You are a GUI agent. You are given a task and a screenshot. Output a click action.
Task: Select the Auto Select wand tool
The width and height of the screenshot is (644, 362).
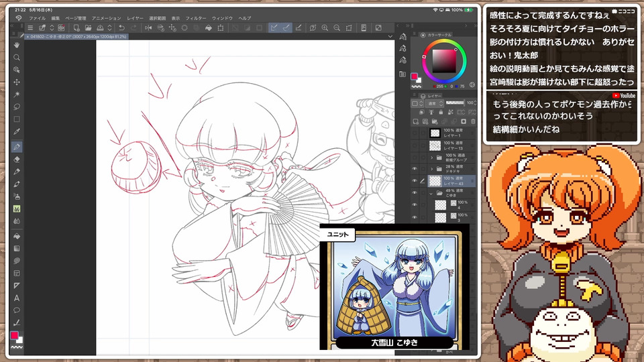16,95
